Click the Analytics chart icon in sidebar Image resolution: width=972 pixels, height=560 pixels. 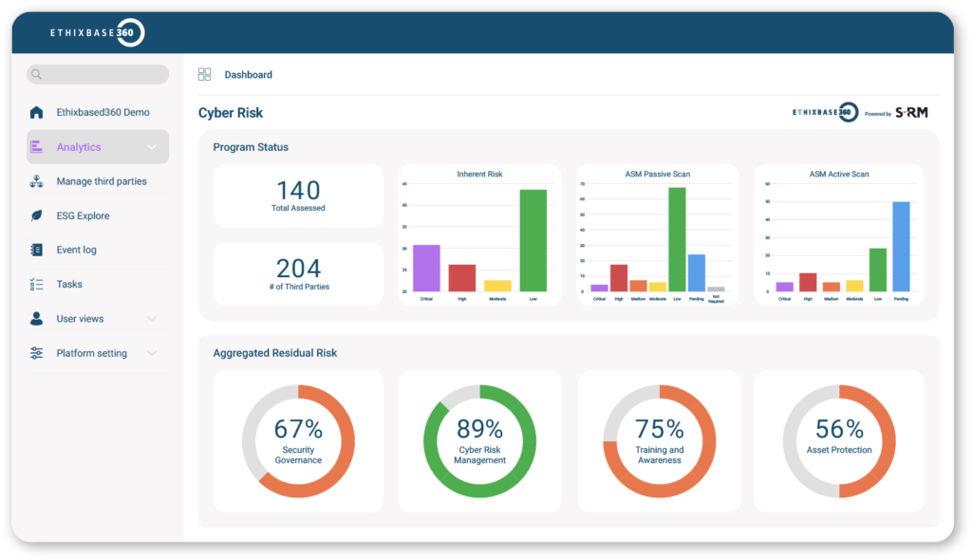(36, 147)
